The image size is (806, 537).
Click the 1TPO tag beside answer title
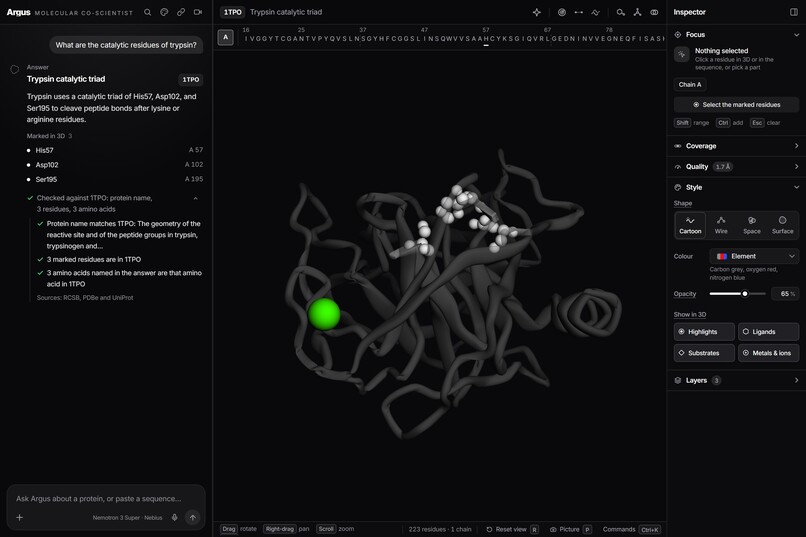(191, 80)
